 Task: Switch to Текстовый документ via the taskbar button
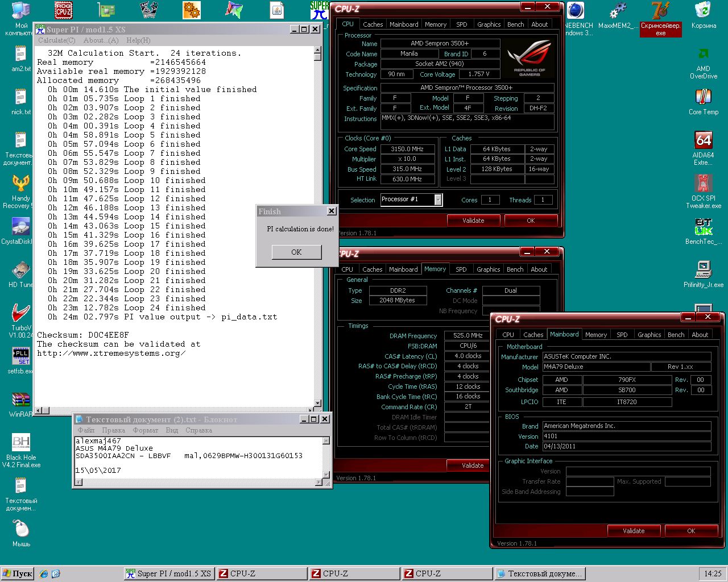(540, 573)
